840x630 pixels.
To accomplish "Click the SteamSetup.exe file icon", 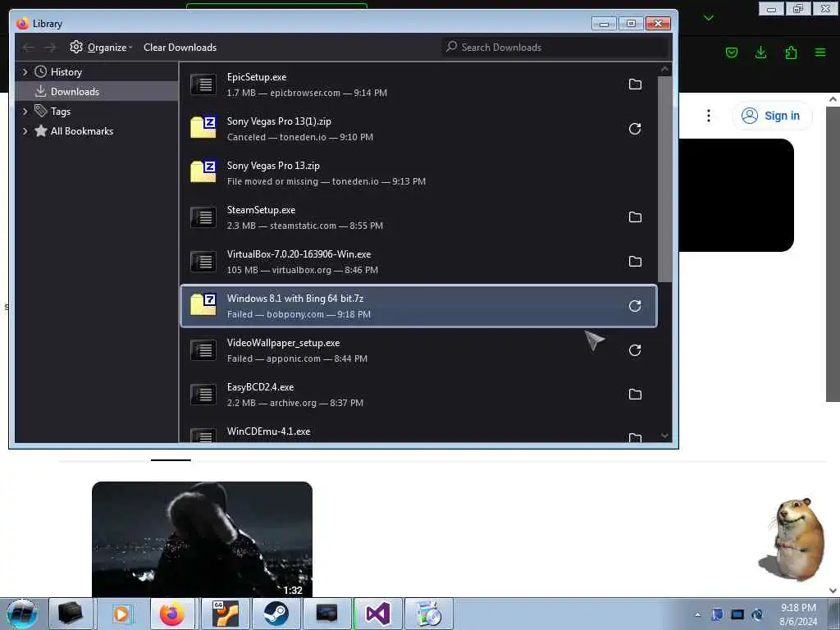I will (203, 217).
